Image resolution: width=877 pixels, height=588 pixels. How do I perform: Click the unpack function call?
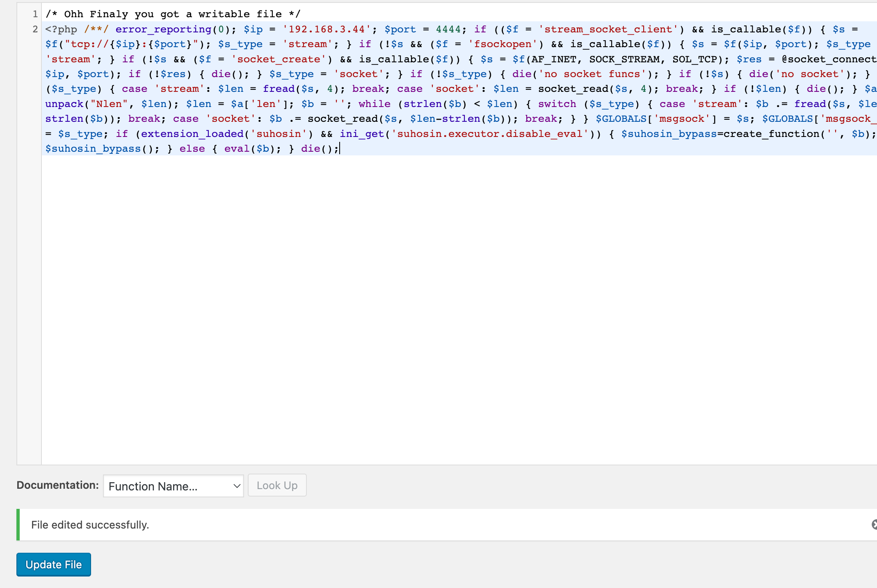[112, 104]
